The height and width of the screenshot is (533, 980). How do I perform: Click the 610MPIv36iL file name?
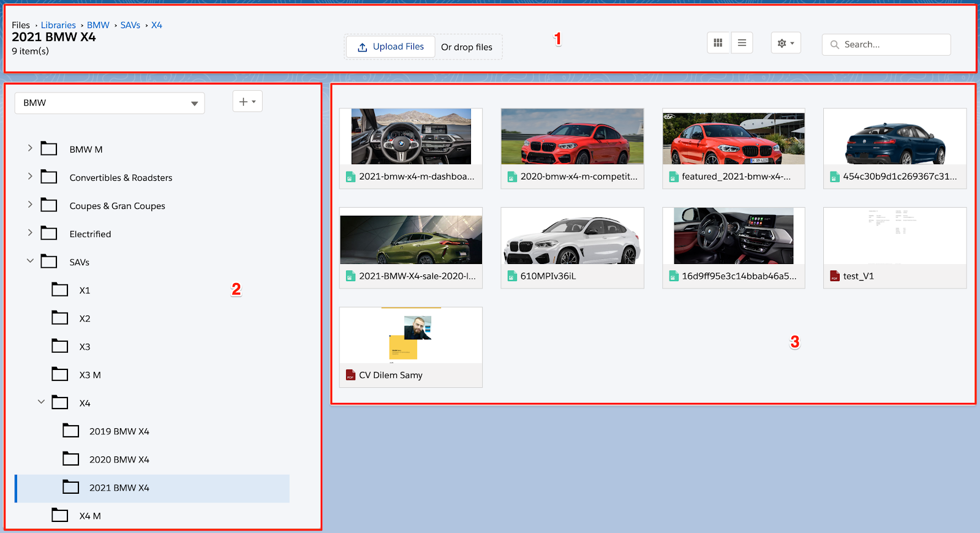pos(548,276)
